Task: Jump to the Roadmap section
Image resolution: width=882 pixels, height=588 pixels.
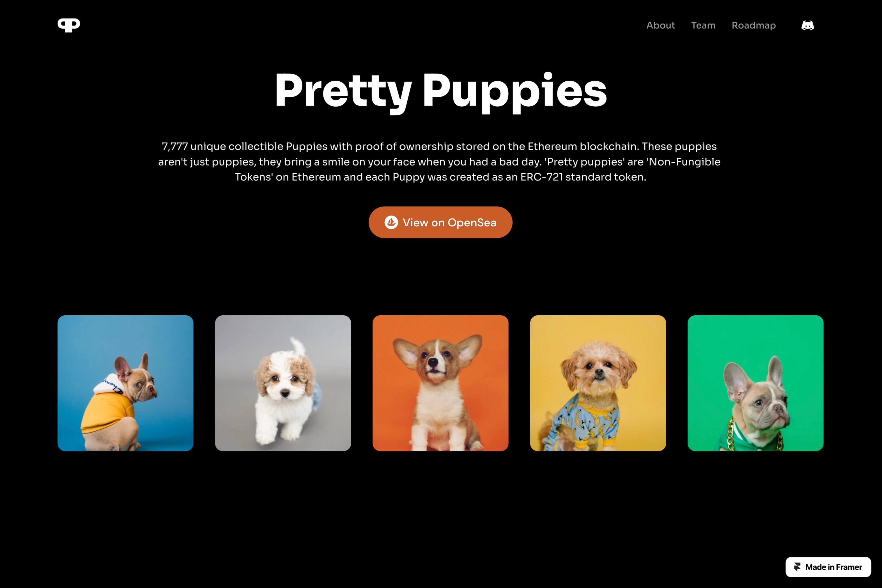Action: tap(754, 26)
